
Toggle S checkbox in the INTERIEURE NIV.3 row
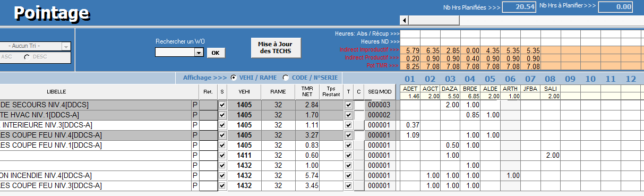222,125
